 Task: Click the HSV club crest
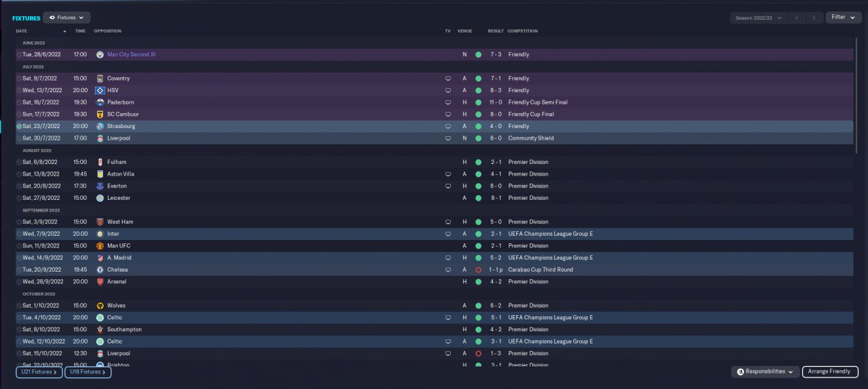100,90
